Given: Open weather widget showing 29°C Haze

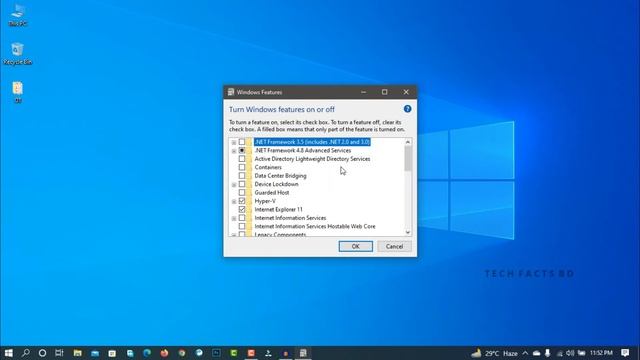Looking at the screenshot, I should (494, 353).
